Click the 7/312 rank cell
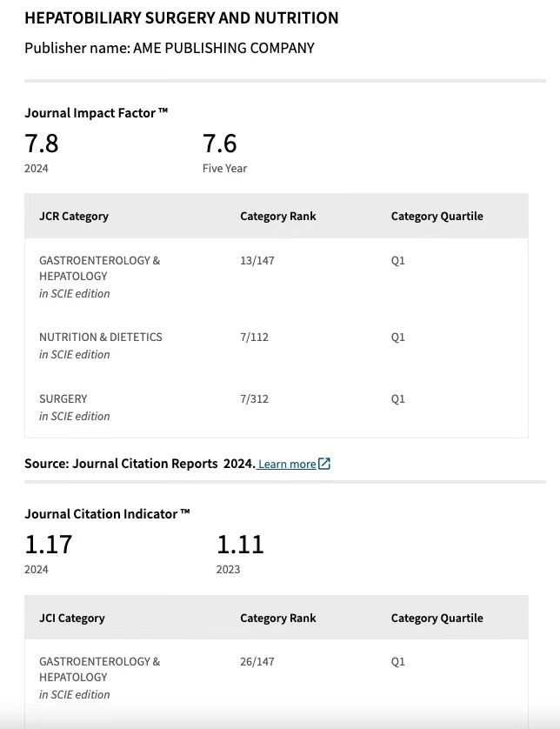 [254, 399]
